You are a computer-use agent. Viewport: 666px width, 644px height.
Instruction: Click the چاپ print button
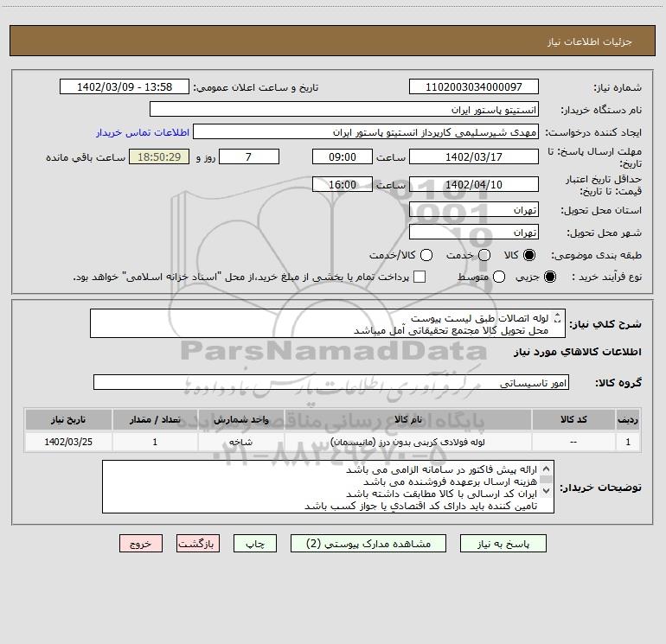pos(255,544)
